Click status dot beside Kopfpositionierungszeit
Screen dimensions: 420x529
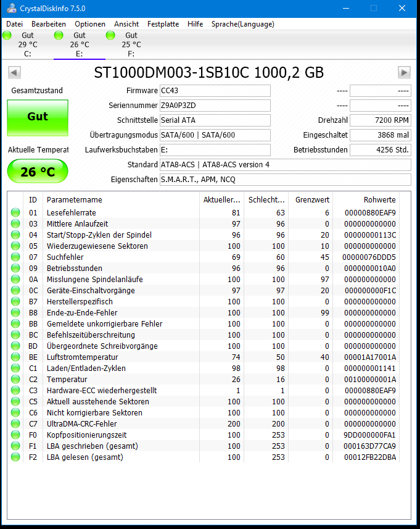[15, 435]
